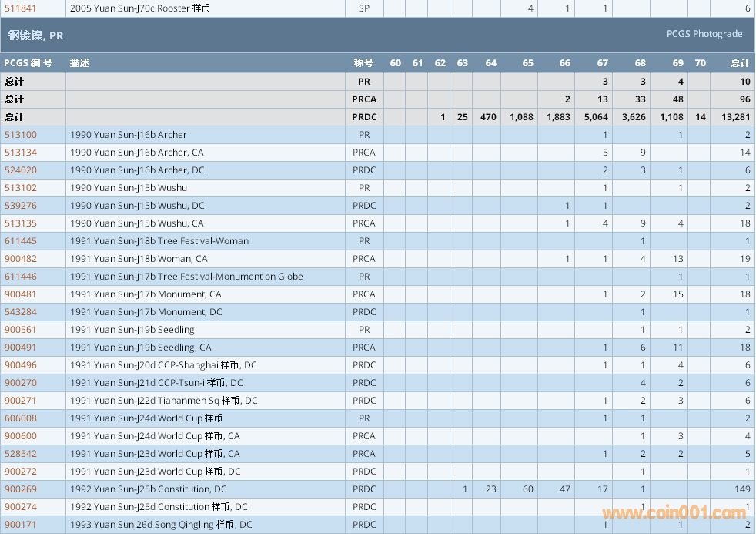Open PCGS number 611445 Tree Festival-Woman
756x534 pixels.
21,241
